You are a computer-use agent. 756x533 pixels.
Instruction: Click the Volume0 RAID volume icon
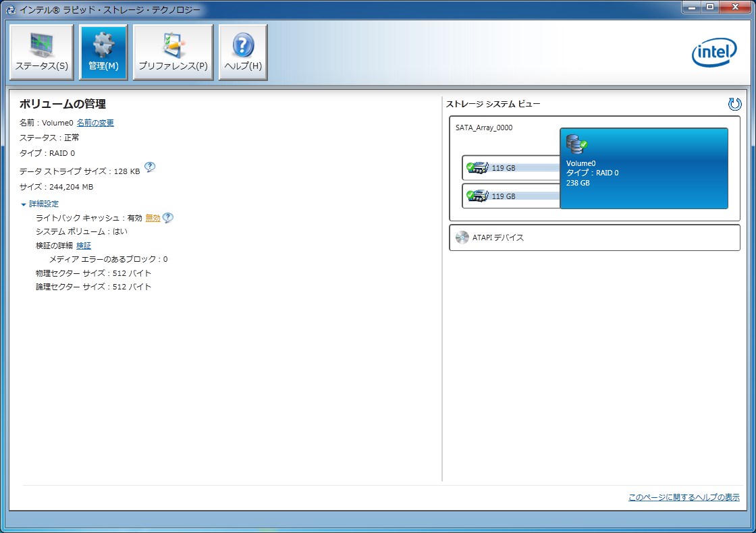point(576,144)
